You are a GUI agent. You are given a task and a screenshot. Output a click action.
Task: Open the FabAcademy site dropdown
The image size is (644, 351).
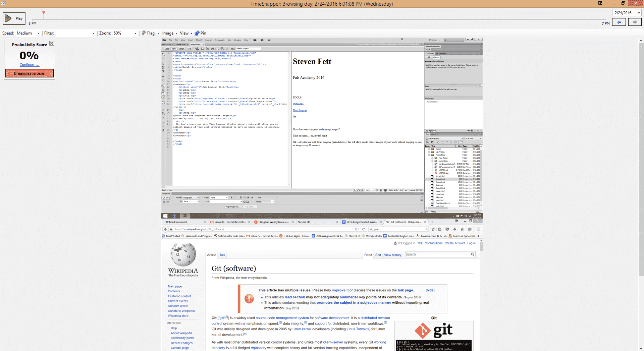click(x=444, y=138)
